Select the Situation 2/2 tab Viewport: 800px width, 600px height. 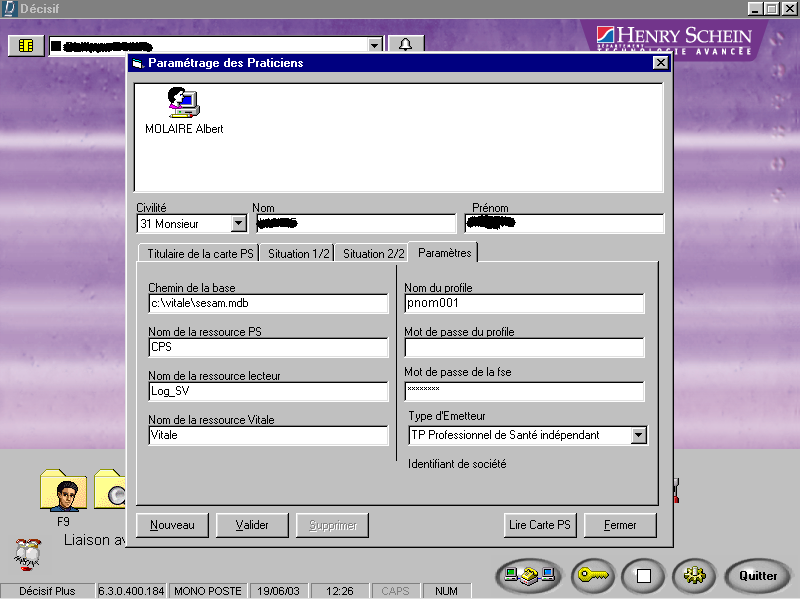[x=373, y=254]
